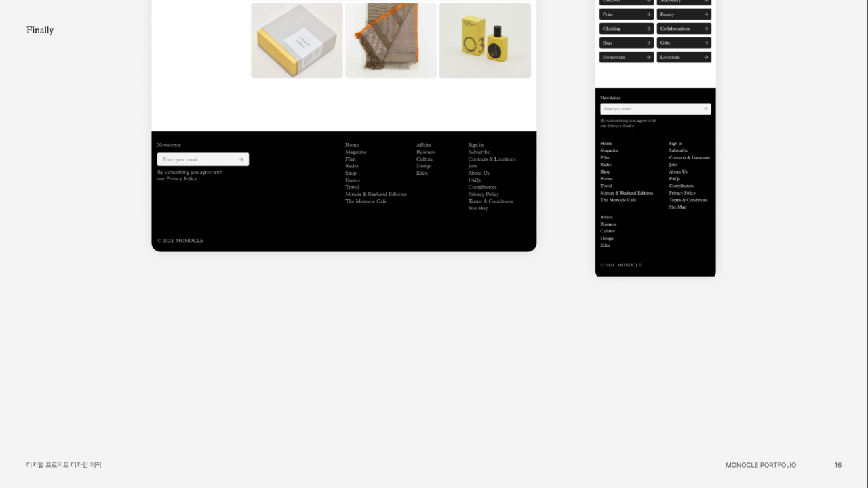Open the woven scarf product thumbnail
Image resolution: width=868 pixels, height=488 pixels.
point(391,41)
